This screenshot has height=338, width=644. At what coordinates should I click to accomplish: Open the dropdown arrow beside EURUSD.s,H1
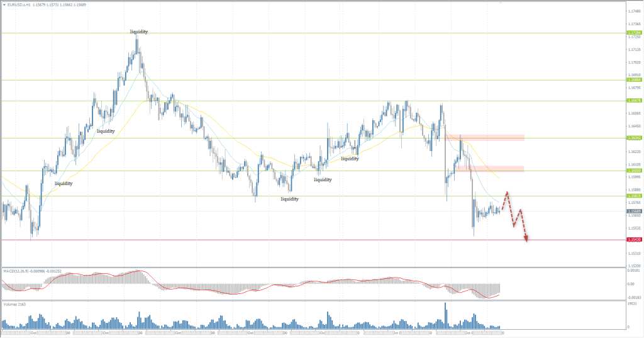coord(4,6)
